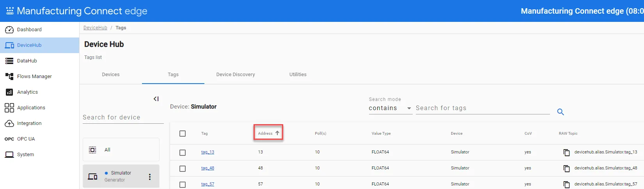Open the tag_48 link

point(208,168)
